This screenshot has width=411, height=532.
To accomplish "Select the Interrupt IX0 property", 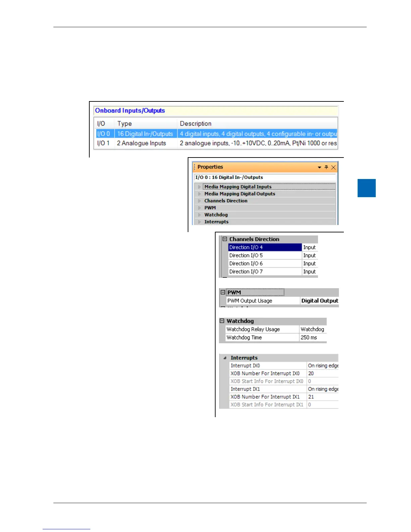I will pos(268,366).
